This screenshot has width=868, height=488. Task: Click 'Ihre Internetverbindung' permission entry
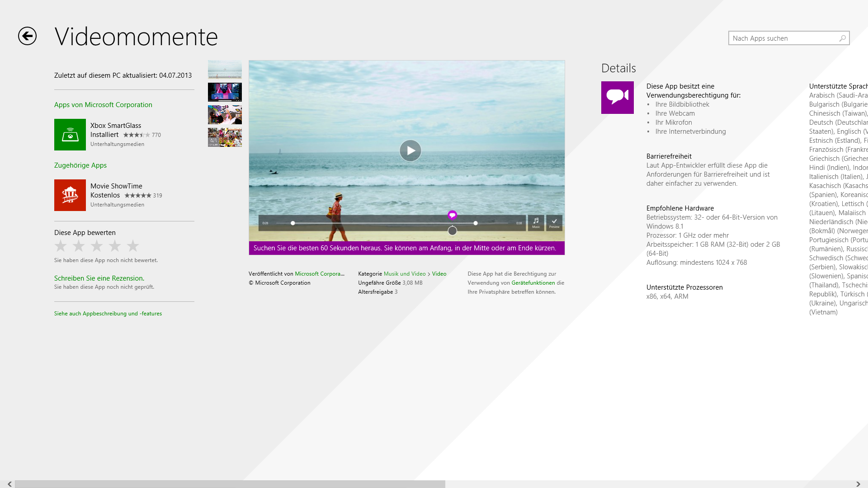click(x=690, y=131)
